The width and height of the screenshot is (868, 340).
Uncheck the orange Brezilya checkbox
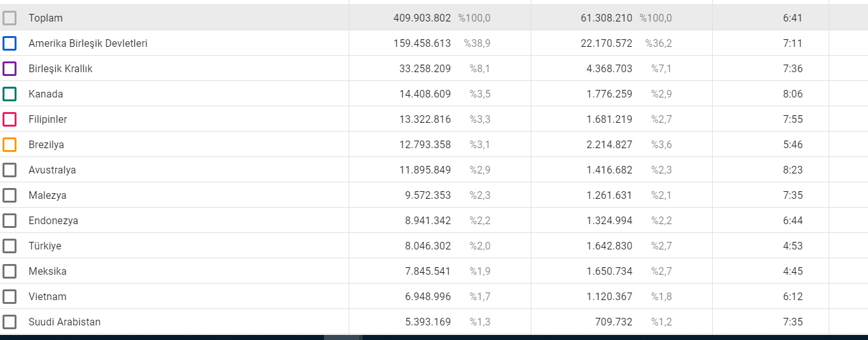pyautogui.click(x=10, y=144)
